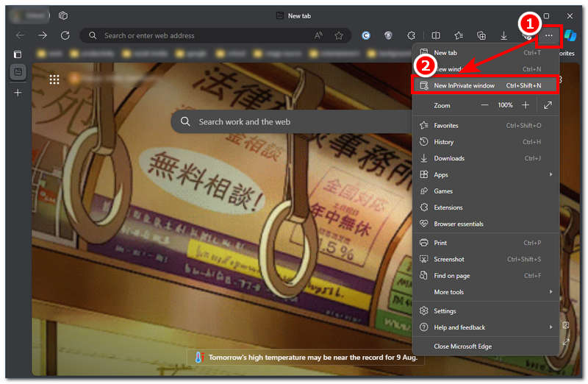Open the vertical tabs New tab plus button

[18, 93]
